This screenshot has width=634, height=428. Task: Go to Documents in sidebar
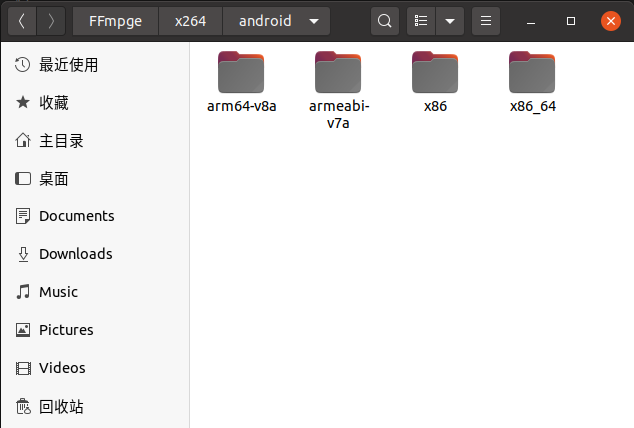[x=76, y=216]
